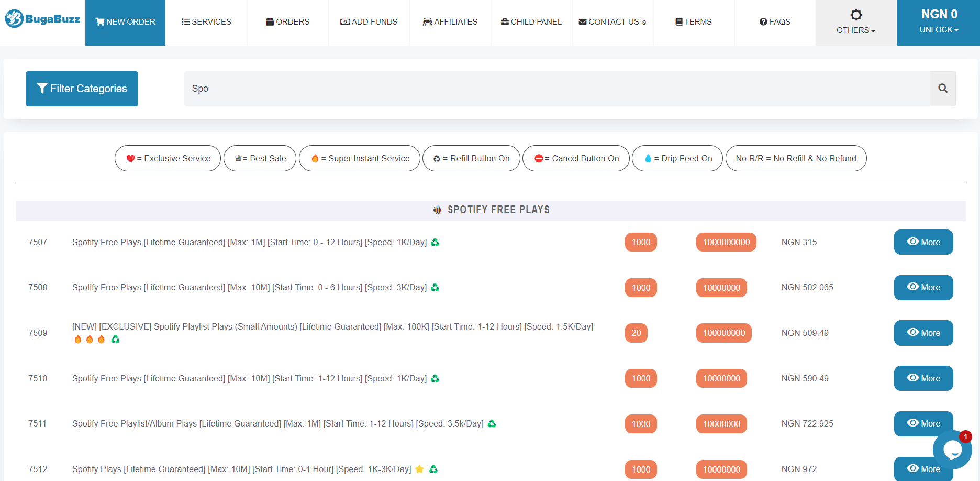Toggle the Drip Feed On pill

(x=677, y=158)
